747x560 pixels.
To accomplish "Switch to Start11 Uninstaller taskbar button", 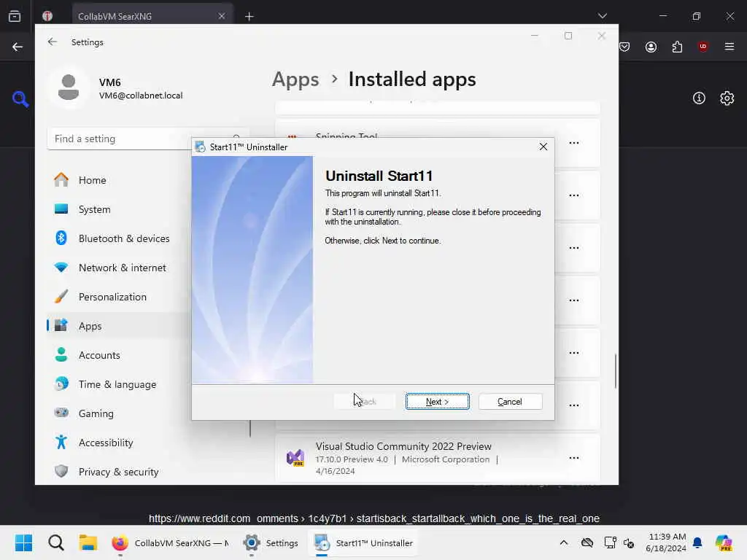I will point(363,542).
